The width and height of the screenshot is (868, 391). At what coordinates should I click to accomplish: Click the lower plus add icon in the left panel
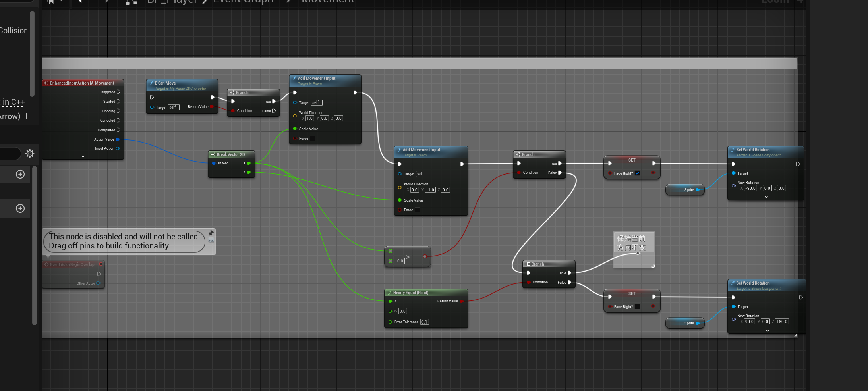click(x=20, y=208)
